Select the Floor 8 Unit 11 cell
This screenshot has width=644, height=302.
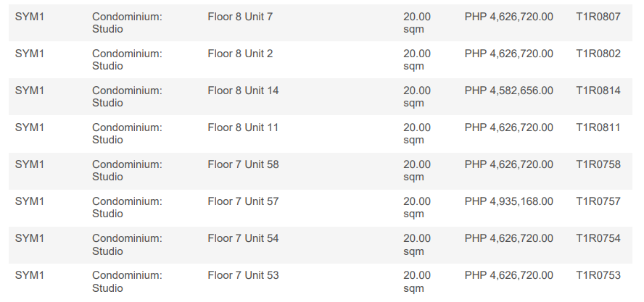pos(243,127)
